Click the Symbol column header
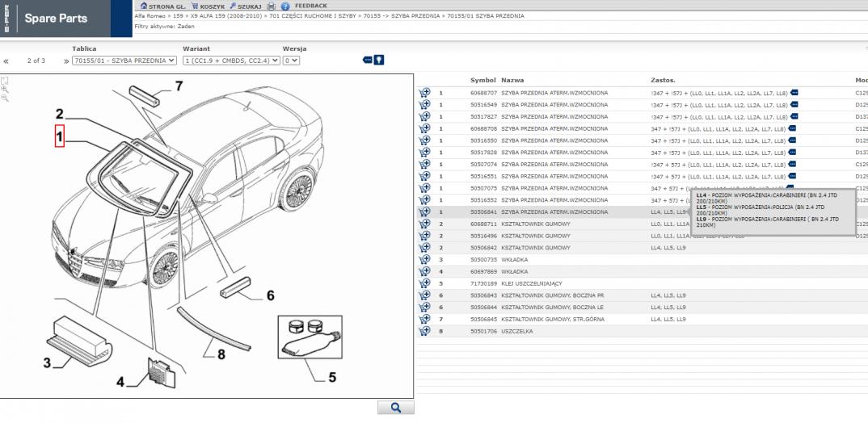This screenshot has width=868, height=423. (x=482, y=80)
